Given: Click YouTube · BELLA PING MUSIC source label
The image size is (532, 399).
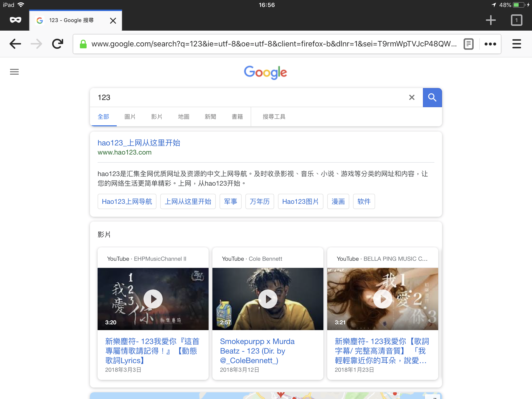Looking at the screenshot, I should click(382, 259).
